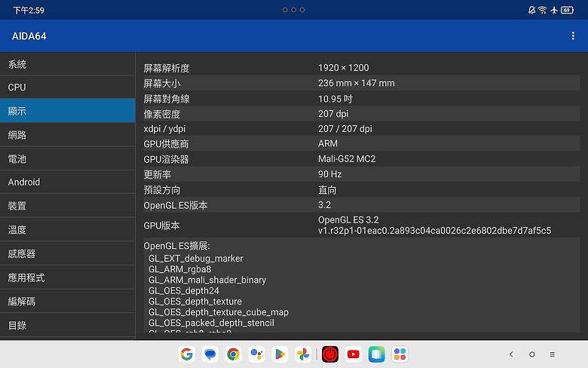Image resolution: width=588 pixels, height=368 pixels.
Task: Select the 更新率 row label
Action: (x=157, y=175)
